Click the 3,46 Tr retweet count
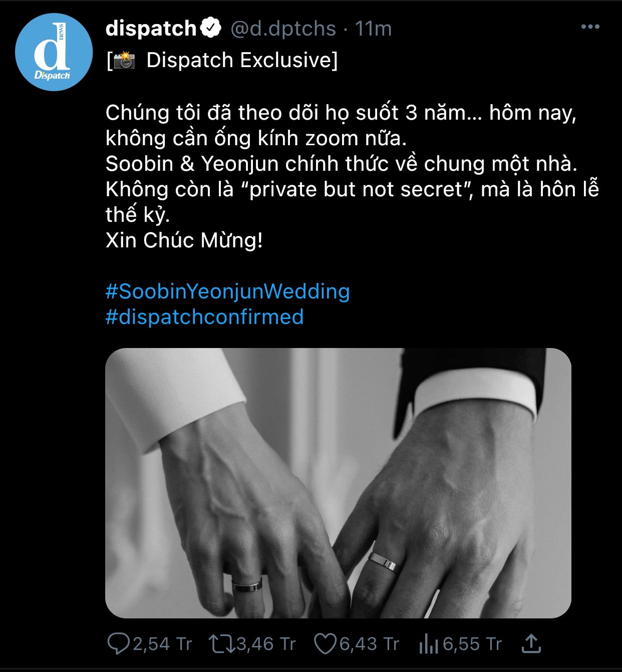 [266, 644]
